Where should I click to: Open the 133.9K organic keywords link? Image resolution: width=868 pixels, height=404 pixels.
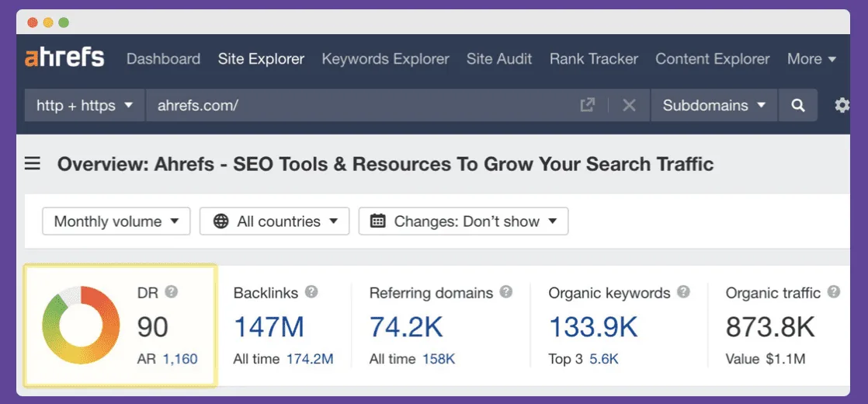tap(593, 327)
